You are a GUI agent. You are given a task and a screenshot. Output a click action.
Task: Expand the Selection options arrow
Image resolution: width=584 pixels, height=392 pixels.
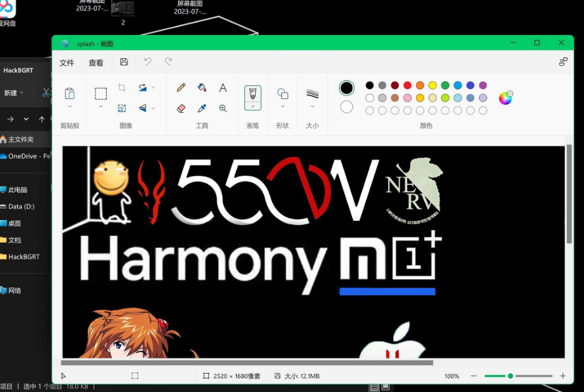[100, 107]
